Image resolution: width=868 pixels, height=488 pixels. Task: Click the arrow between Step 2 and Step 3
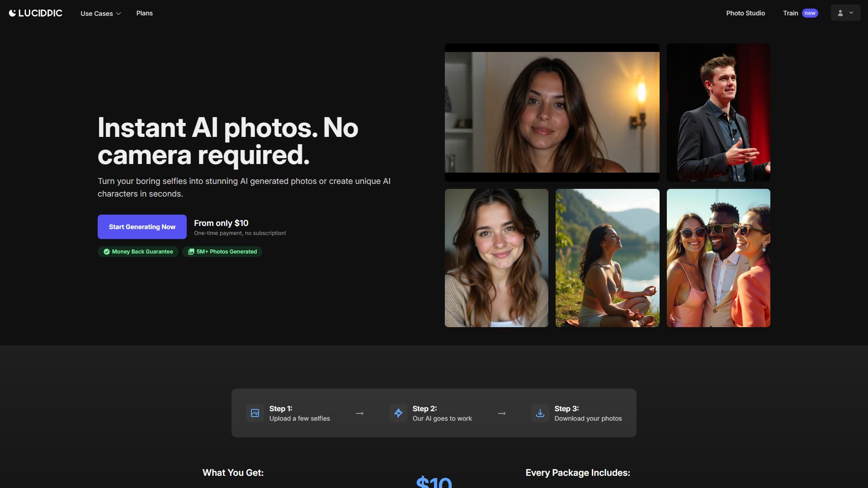coord(502,413)
